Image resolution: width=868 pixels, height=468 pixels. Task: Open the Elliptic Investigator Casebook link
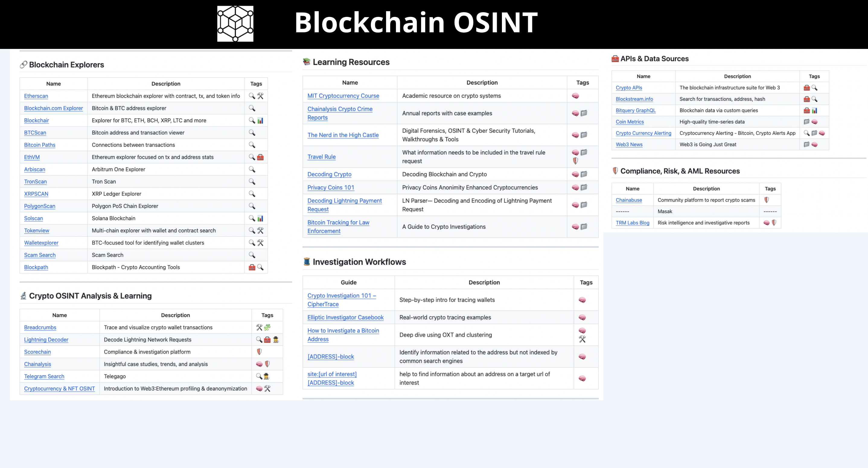[345, 318]
